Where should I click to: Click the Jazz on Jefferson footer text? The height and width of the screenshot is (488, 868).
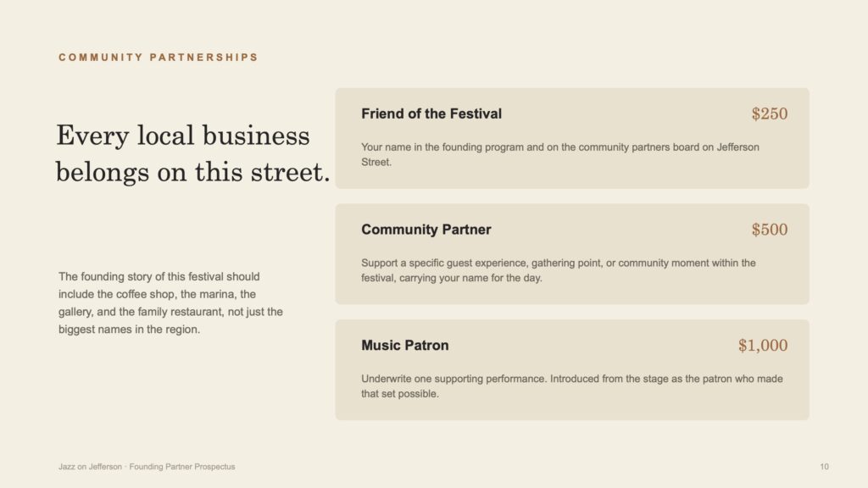pos(90,467)
